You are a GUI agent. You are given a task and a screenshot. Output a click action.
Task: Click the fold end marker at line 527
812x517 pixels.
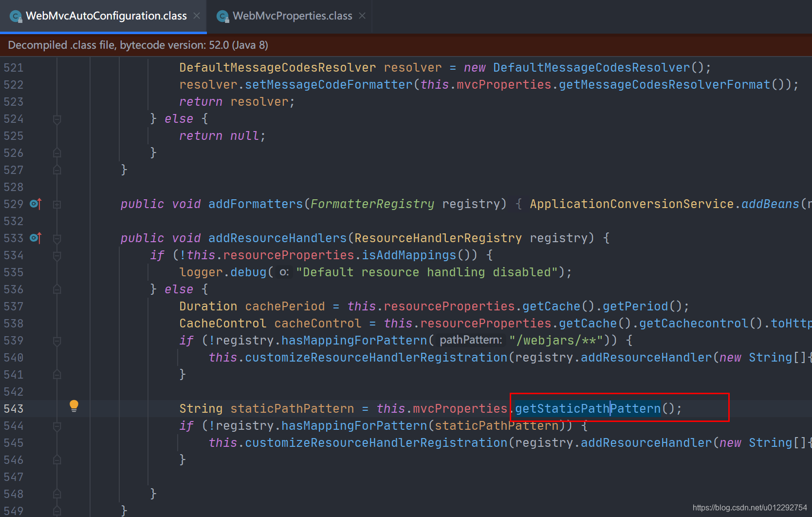click(x=57, y=170)
